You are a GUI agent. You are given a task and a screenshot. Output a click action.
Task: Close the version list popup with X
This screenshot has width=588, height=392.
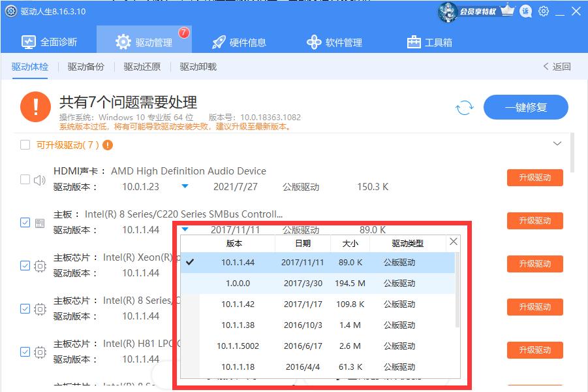(454, 242)
